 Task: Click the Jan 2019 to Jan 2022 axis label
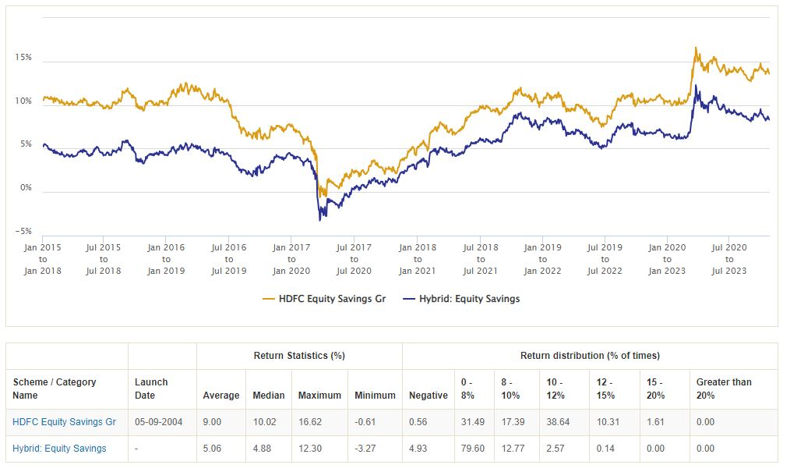[543, 259]
